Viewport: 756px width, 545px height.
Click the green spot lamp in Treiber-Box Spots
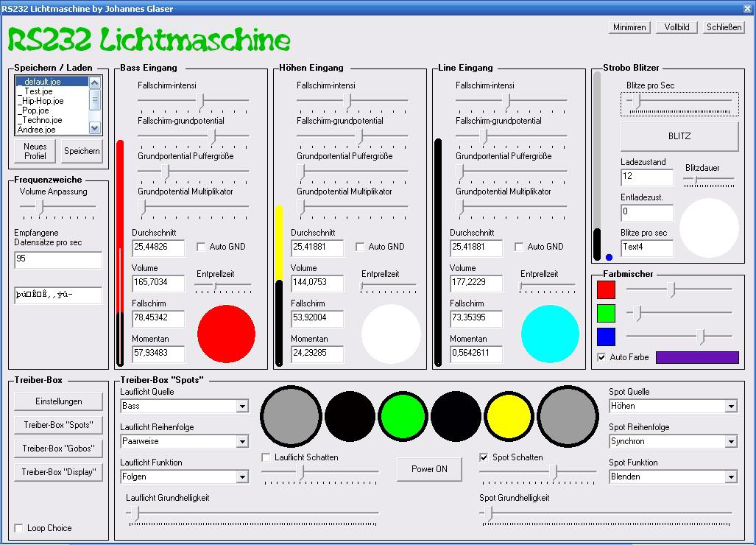pyautogui.click(x=403, y=417)
